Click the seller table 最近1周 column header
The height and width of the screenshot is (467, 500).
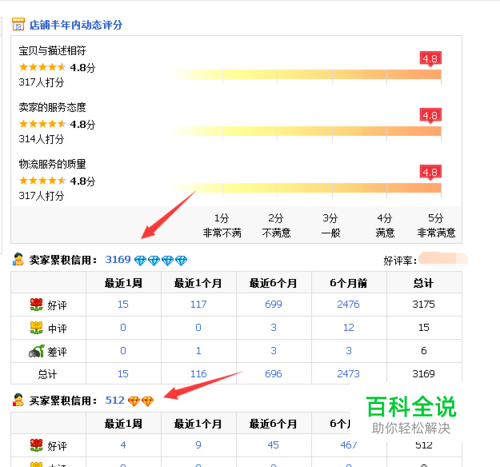(x=123, y=283)
